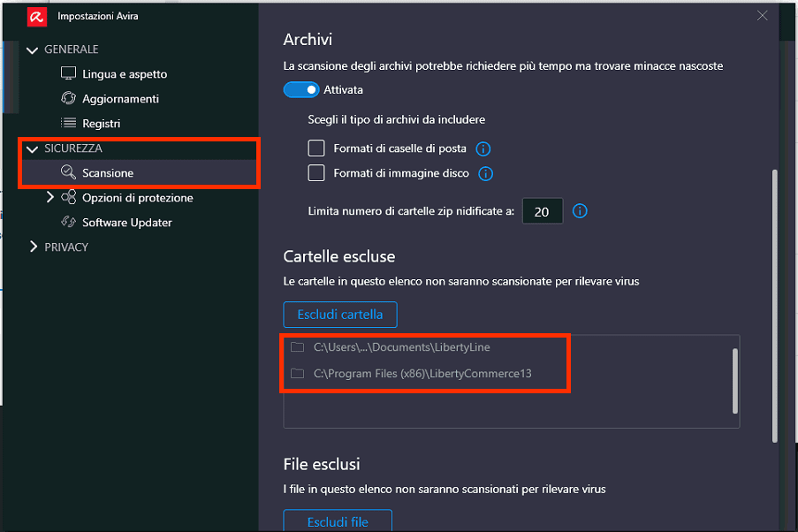Image resolution: width=798 pixels, height=532 pixels.
Task: Click the monitor icon beside Lingua e aspetto
Action: tap(68, 73)
